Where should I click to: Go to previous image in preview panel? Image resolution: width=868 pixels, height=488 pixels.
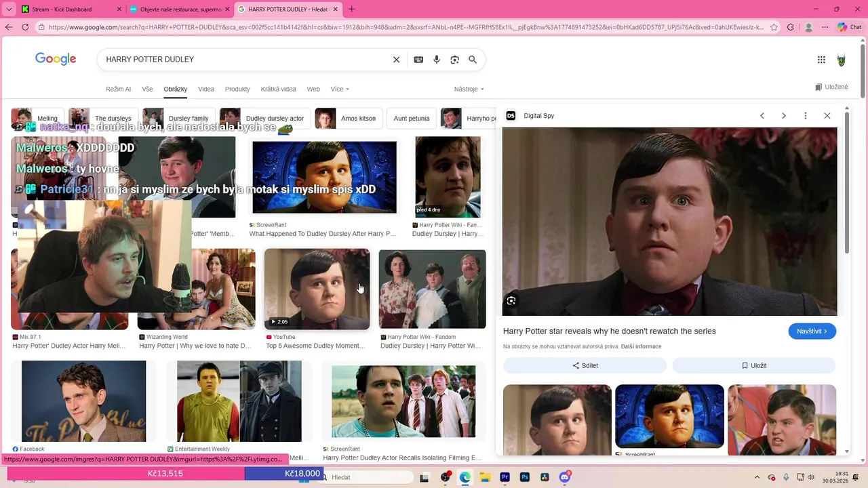click(762, 116)
